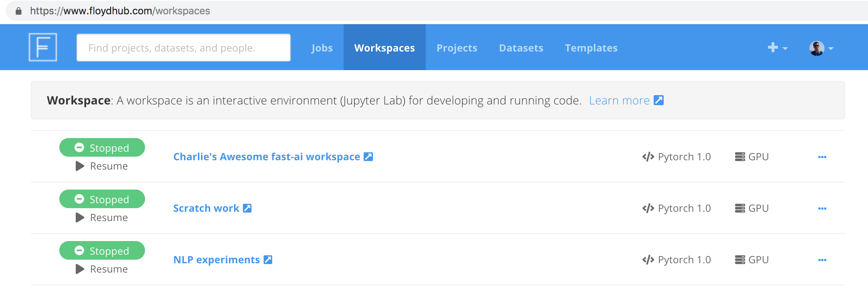Open the plus create-new dropdown
The width and height of the screenshot is (868, 289).
(x=777, y=48)
